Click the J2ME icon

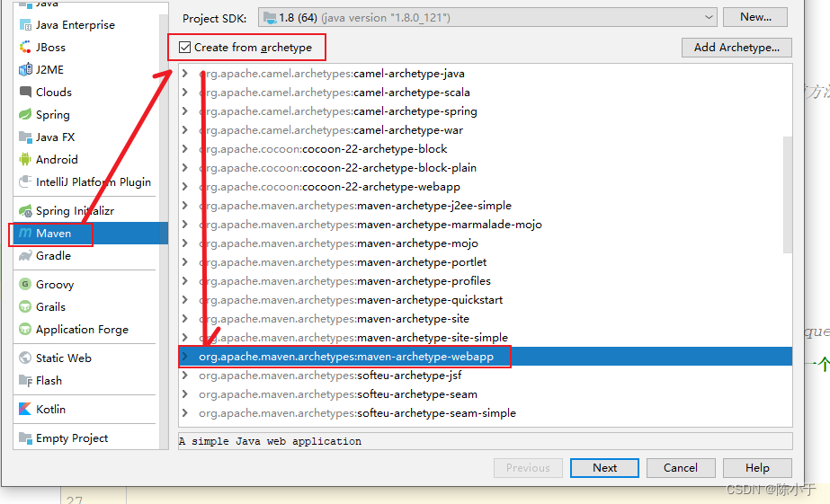pyautogui.click(x=25, y=70)
